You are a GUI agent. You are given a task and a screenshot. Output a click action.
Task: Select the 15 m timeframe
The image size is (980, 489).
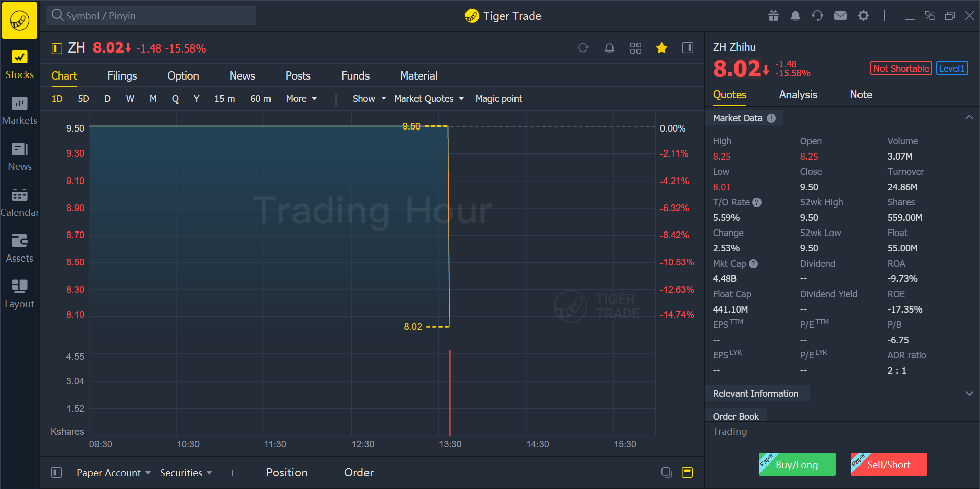225,99
